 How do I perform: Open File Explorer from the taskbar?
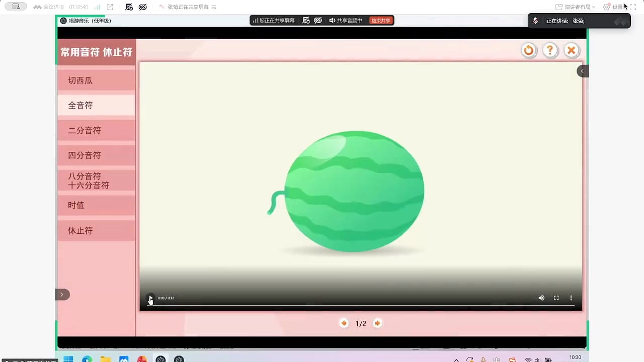(105, 359)
